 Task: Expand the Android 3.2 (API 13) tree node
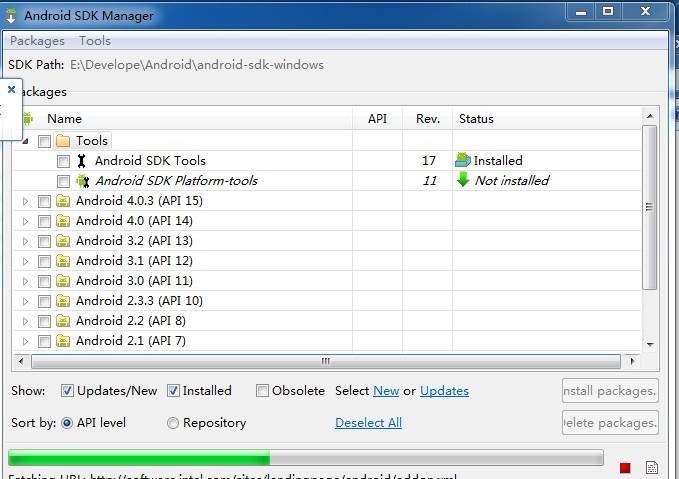click(x=26, y=241)
